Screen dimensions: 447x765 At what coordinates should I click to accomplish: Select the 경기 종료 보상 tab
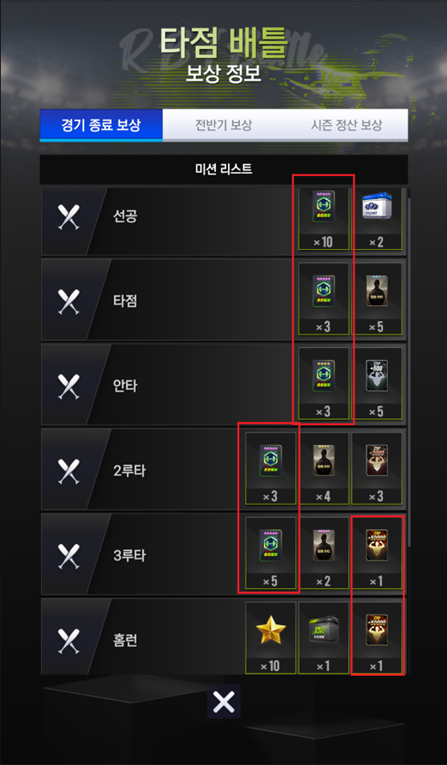coord(101,125)
